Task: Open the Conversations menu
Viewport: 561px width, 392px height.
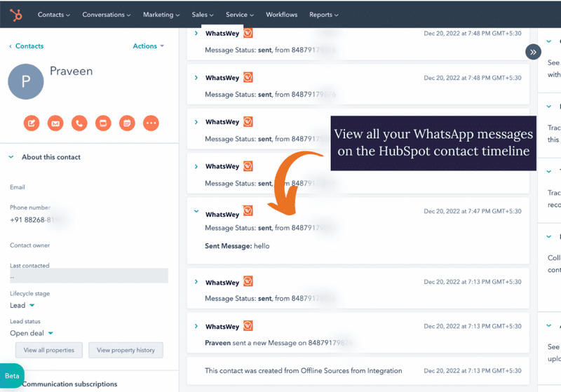Action: (107, 15)
